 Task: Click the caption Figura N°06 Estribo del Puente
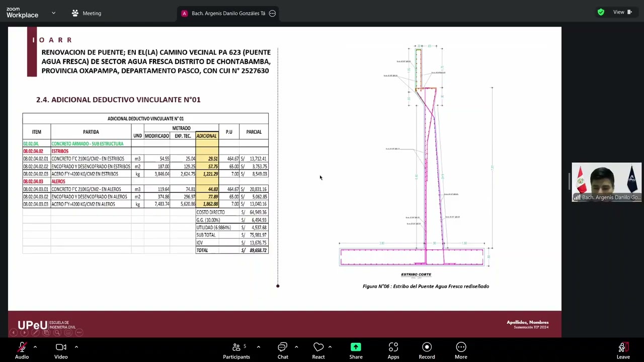coord(426,286)
